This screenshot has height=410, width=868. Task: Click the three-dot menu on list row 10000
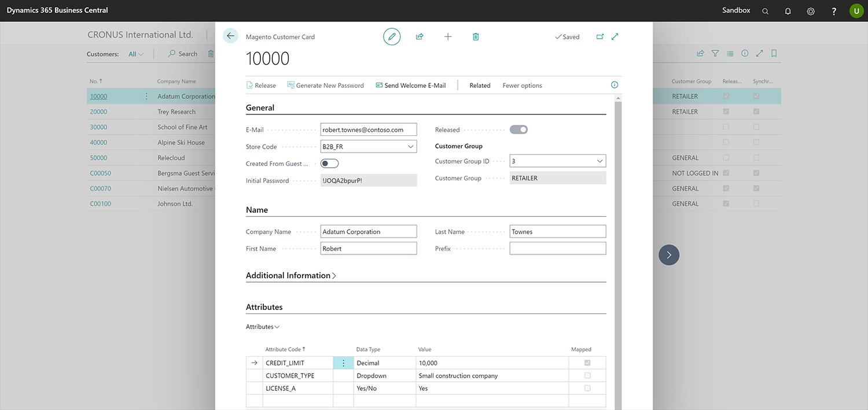[x=146, y=97]
